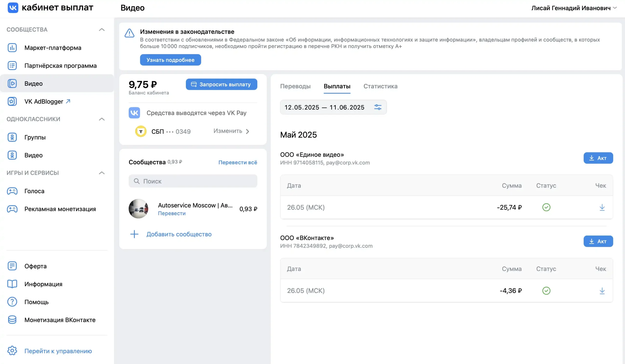This screenshot has width=625, height=364.
Task: Click the Запросить выплату button
Action: (221, 84)
